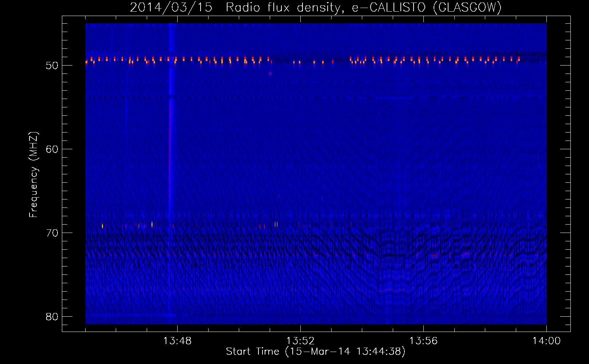Click the 14:00 time tick label
The width and height of the screenshot is (589, 364).
[x=546, y=341]
